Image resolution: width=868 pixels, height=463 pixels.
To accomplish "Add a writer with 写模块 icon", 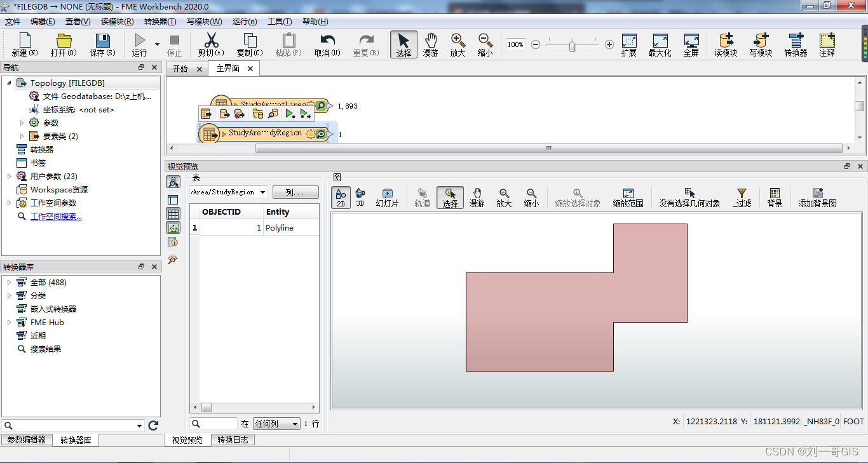I will (761, 45).
